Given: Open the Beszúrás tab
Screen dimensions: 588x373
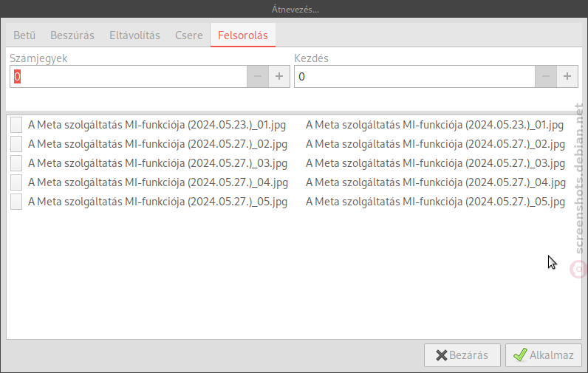Looking at the screenshot, I should coord(72,35).
